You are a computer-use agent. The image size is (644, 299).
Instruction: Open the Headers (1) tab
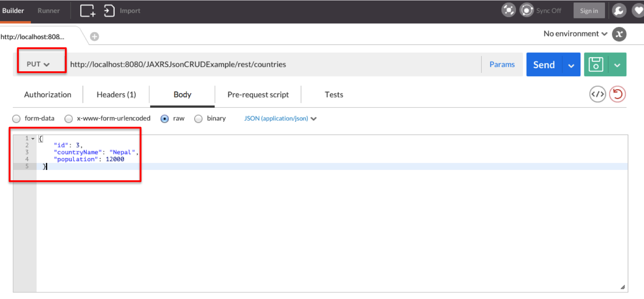[116, 94]
